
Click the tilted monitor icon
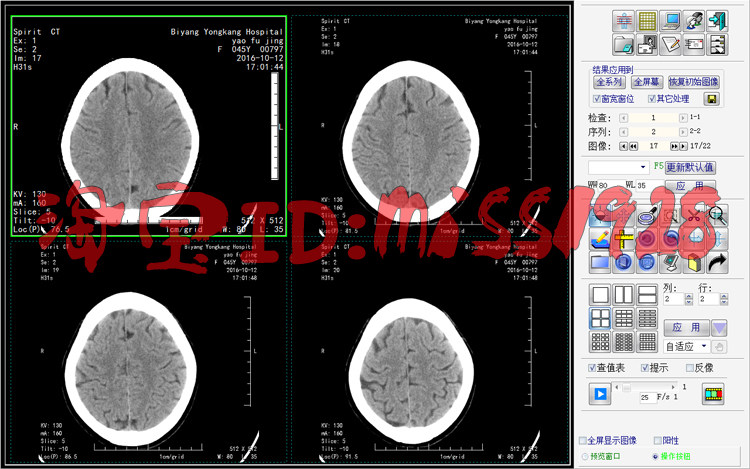[x=671, y=262]
